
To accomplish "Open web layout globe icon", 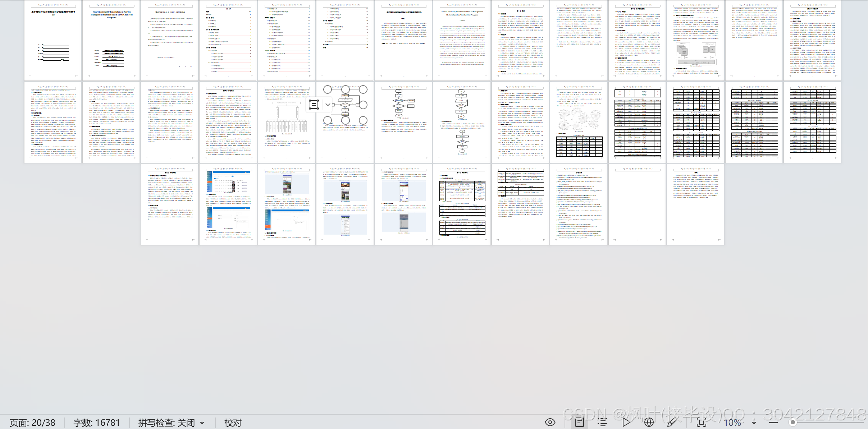I will tap(649, 422).
